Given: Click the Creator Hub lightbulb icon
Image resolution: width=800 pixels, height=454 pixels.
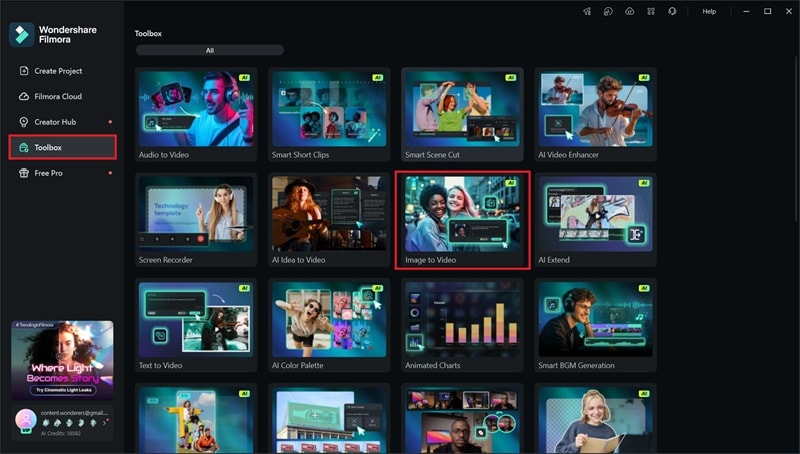Looking at the screenshot, I should click(23, 122).
